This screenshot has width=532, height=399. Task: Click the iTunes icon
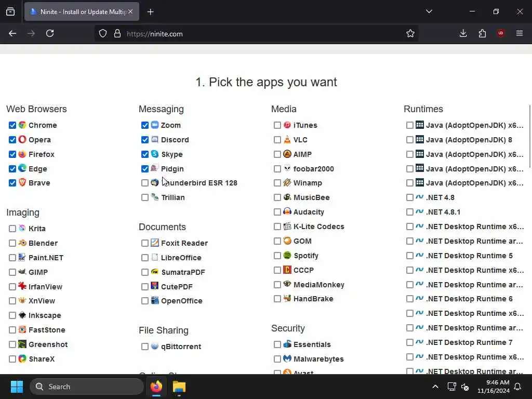[287, 125]
